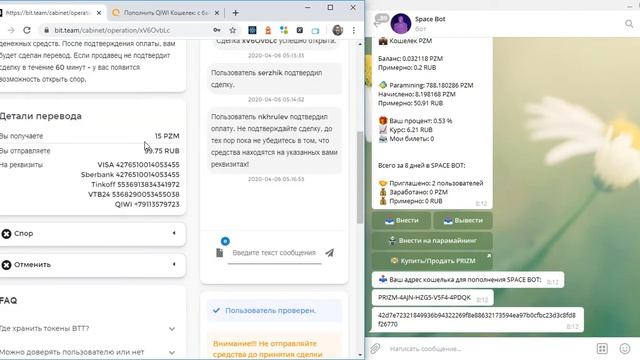640x360 pixels.
Task: Switch to the bit.team cabinet tab
Action: point(52,13)
